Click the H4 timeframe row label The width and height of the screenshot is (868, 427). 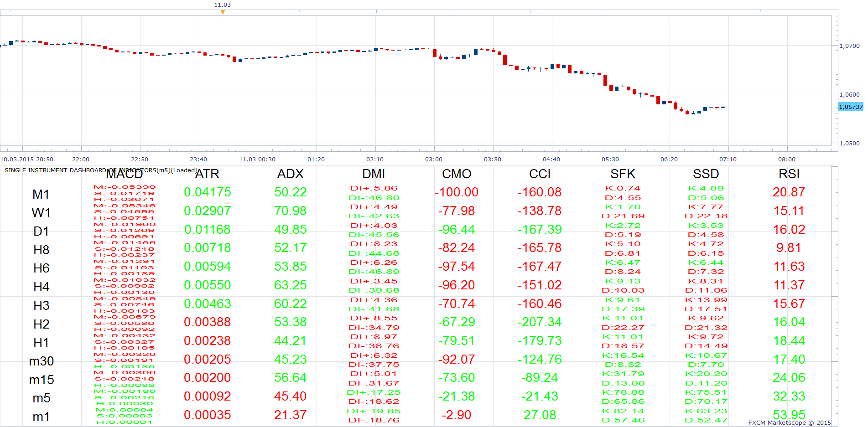(x=41, y=287)
